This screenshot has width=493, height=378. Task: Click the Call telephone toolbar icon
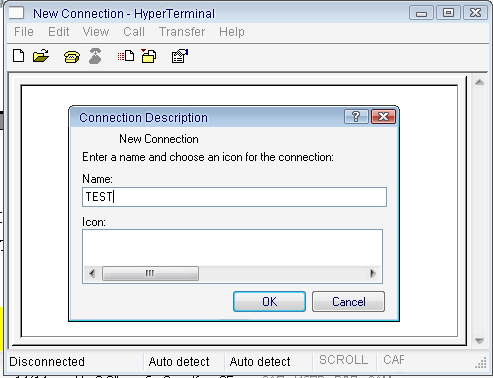[72, 57]
